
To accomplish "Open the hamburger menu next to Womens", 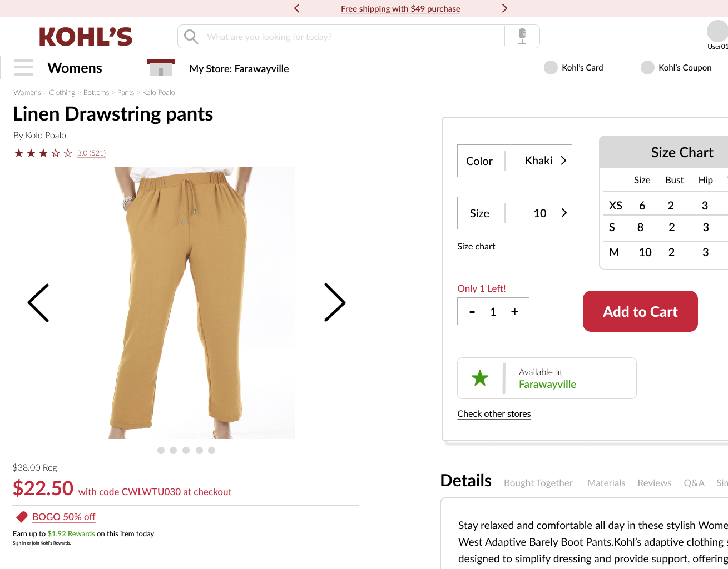I will pyautogui.click(x=23, y=67).
